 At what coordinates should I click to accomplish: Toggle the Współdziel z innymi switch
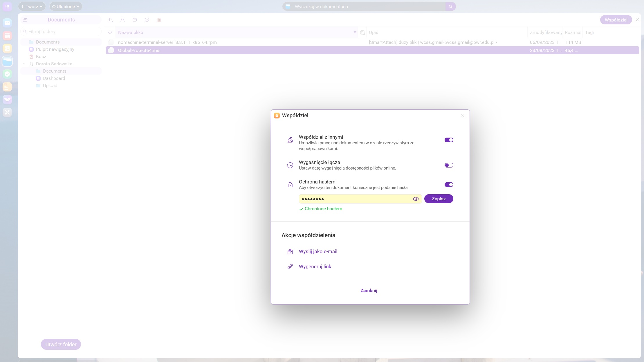(449, 140)
